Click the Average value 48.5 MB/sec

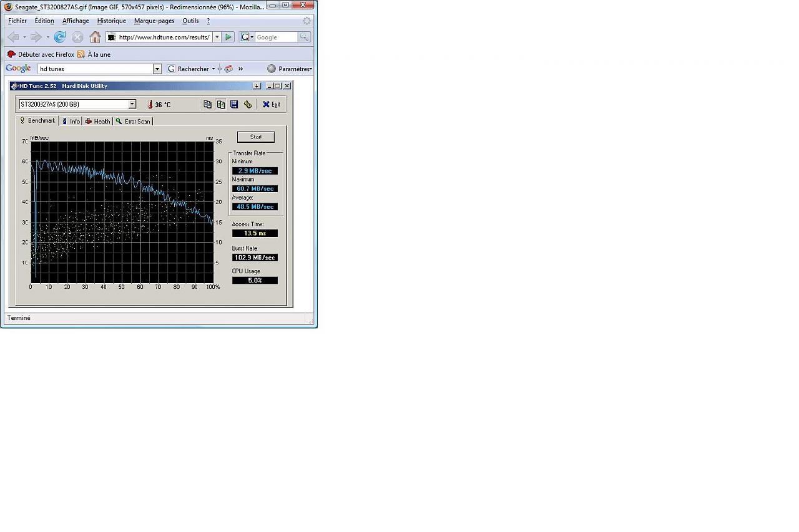point(255,206)
